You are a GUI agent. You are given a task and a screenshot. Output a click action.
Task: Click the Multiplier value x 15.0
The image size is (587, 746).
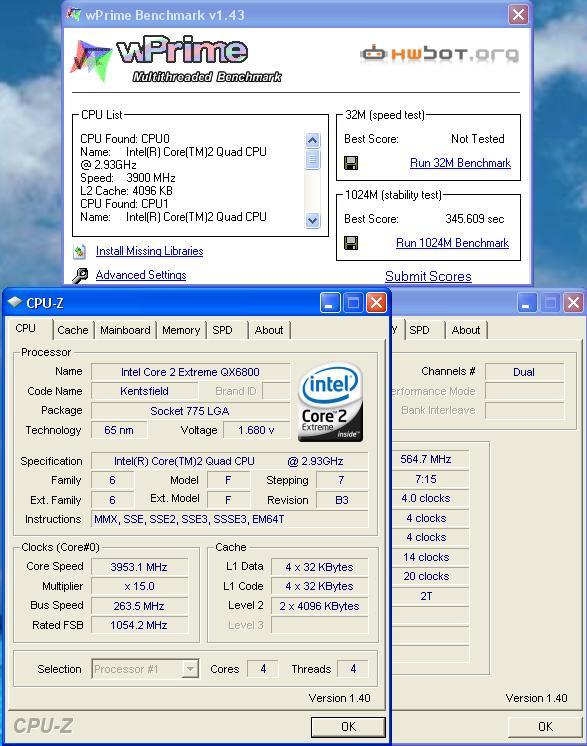pyautogui.click(x=139, y=586)
